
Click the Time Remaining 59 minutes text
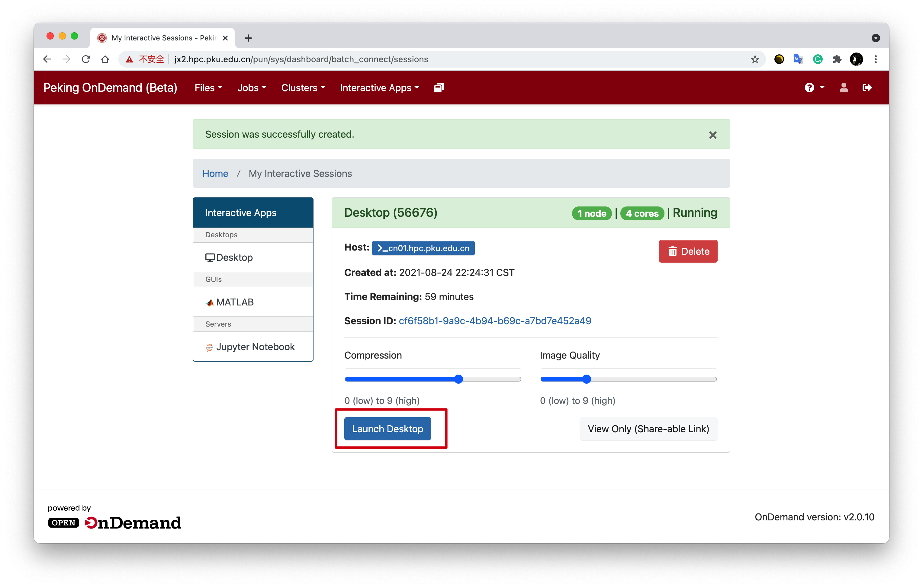coord(409,296)
